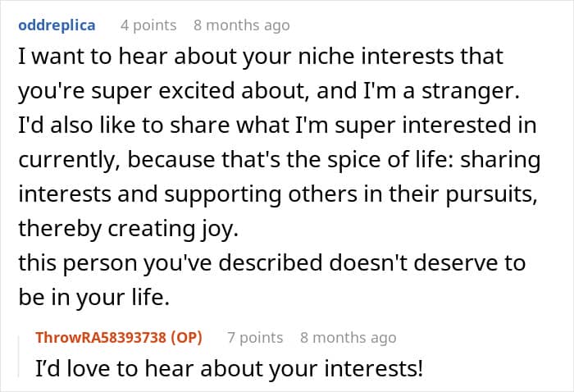Screen dimensions: 574x392
Task: Click the line starting "I want to hear about"
Action: pos(261,57)
